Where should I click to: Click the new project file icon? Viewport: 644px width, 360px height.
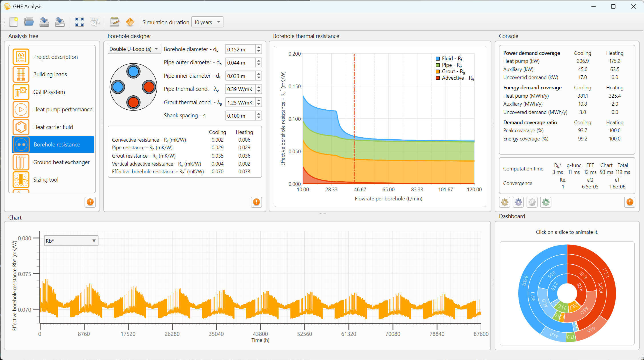pos(13,22)
